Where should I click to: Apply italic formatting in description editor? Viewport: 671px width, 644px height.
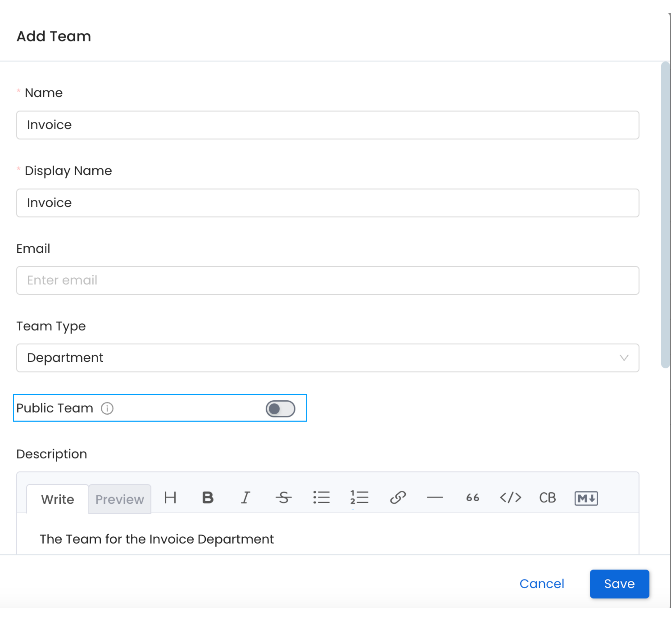point(245,497)
